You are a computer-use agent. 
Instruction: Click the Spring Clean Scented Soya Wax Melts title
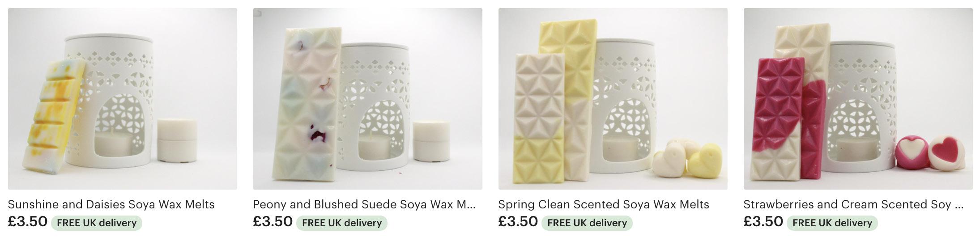click(x=604, y=204)
